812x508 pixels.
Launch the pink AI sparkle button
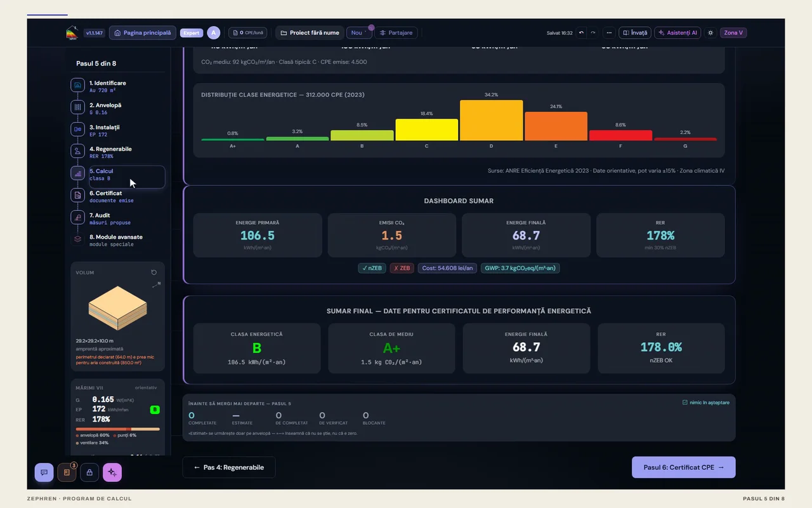pyautogui.click(x=112, y=472)
